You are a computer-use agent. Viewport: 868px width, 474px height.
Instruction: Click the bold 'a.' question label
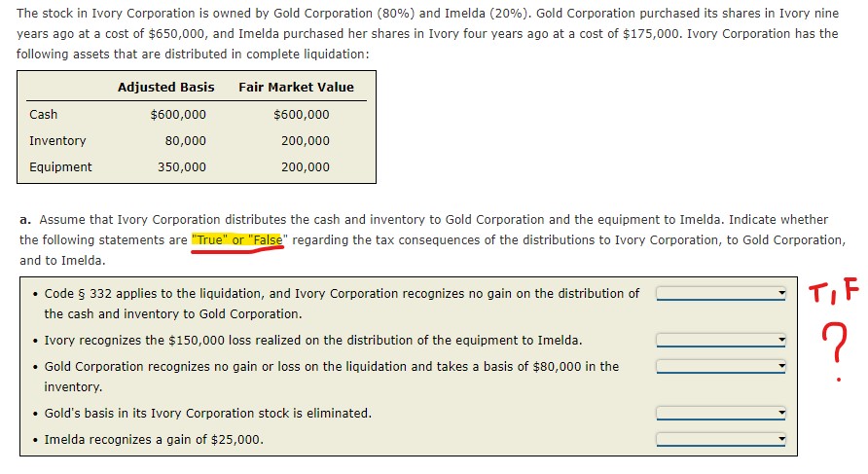(25, 220)
